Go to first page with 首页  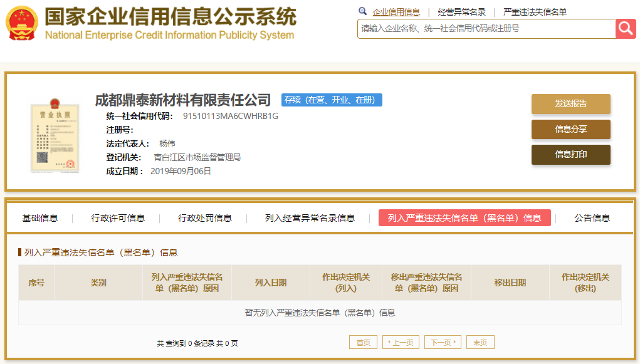[364, 342]
